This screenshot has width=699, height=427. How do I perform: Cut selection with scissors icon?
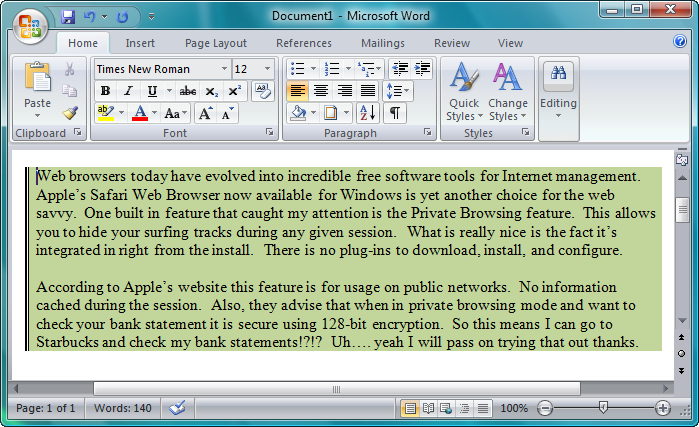[70, 69]
